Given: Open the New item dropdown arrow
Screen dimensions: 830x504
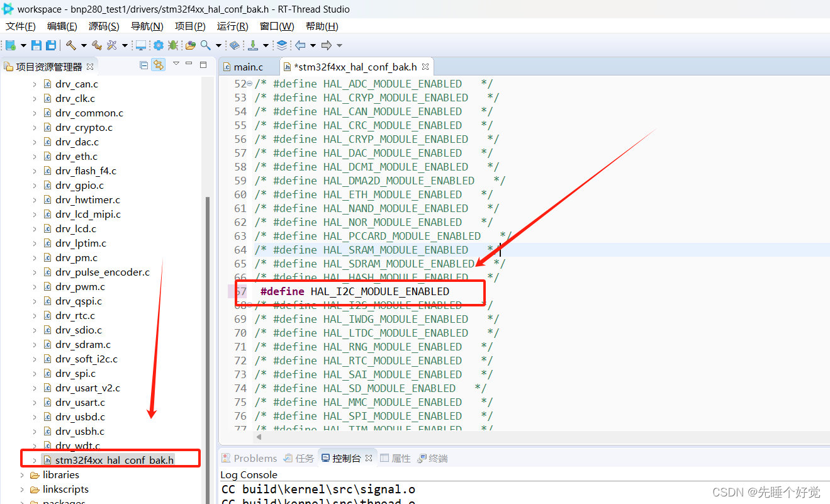Looking at the screenshot, I should (x=23, y=45).
